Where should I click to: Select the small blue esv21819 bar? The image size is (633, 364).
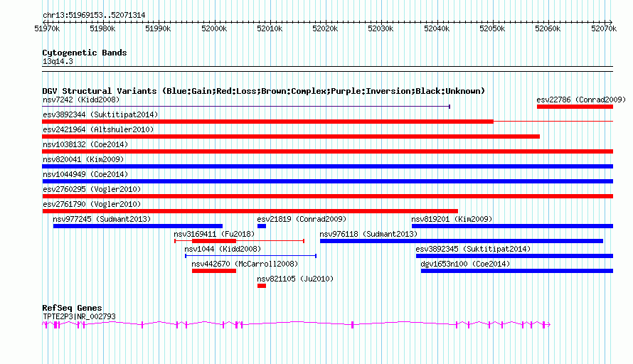click(x=262, y=226)
